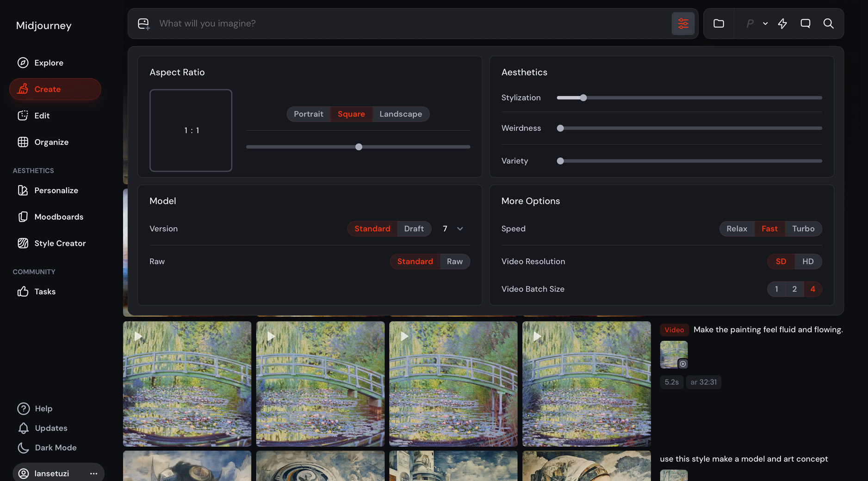The image size is (868, 481).
Task: Set Raw option to Standard
Action: click(415, 262)
